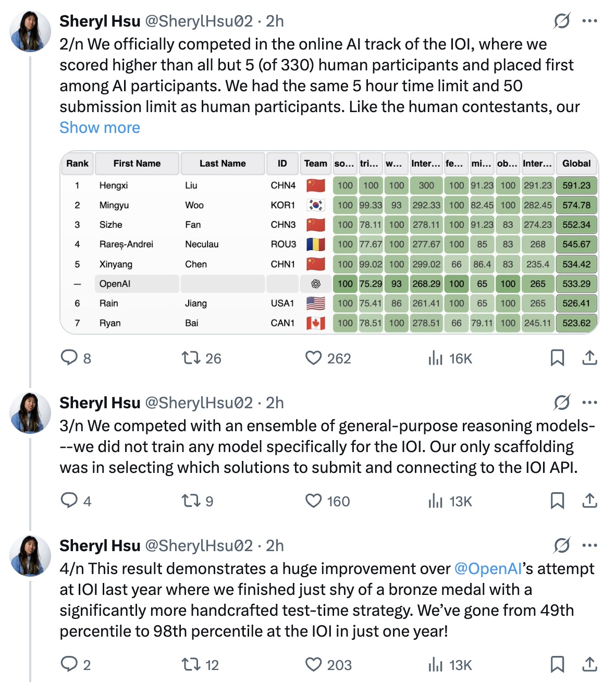Repost the 3/n ensemble tweet
616x682 pixels.
(x=191, y=501)
